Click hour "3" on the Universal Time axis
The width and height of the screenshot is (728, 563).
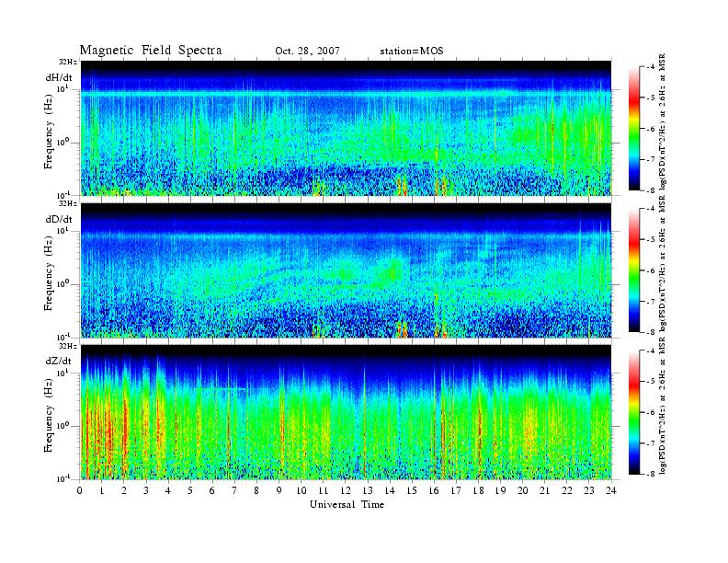click(x=146, y=490)
